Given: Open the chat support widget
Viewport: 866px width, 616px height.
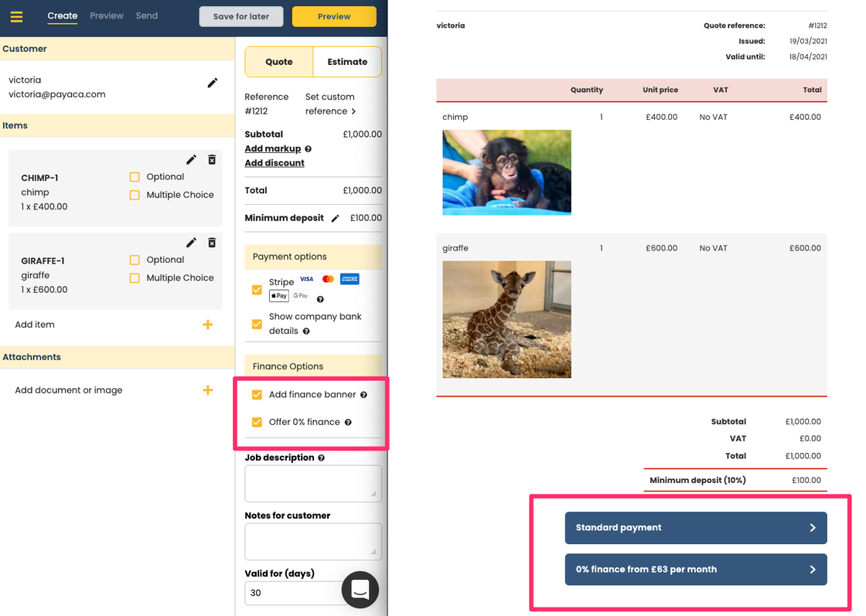Looking at the screenshot, I should 360,590.
